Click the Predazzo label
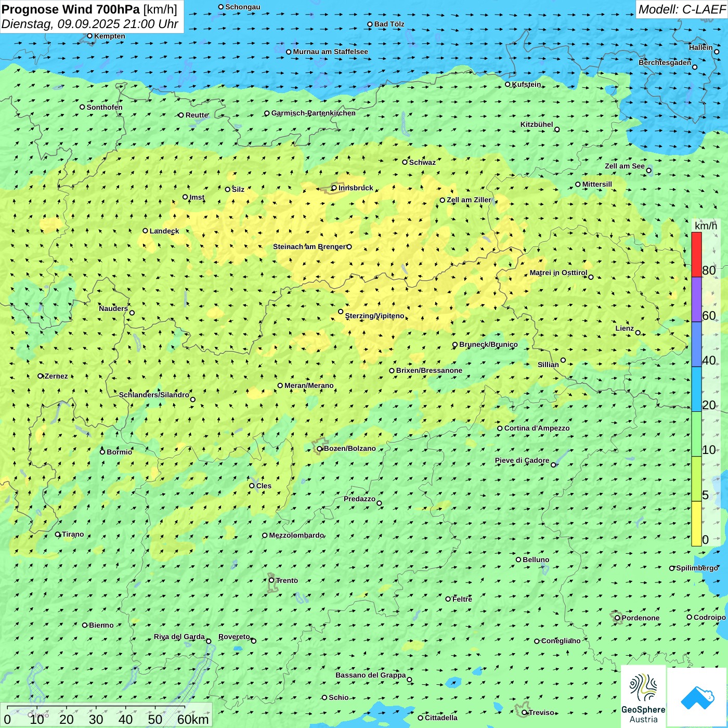This screenshot has height=728, width=728. click(359, 499)
